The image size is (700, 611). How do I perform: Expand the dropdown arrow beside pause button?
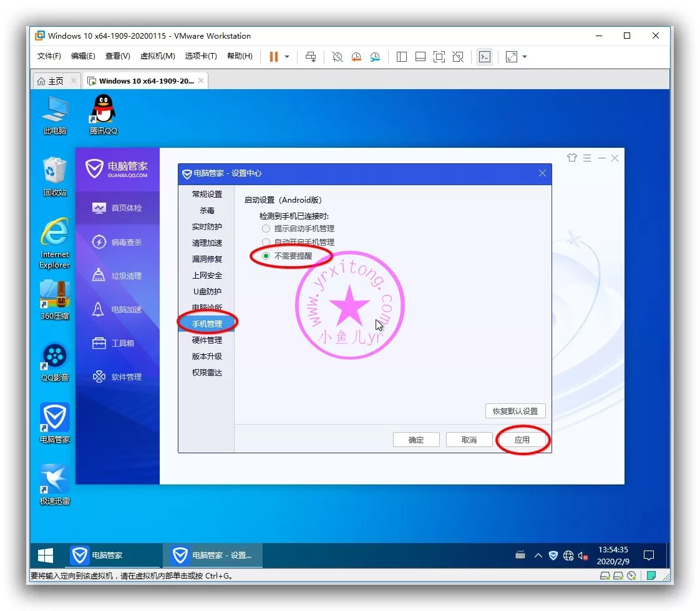[287, 57]
